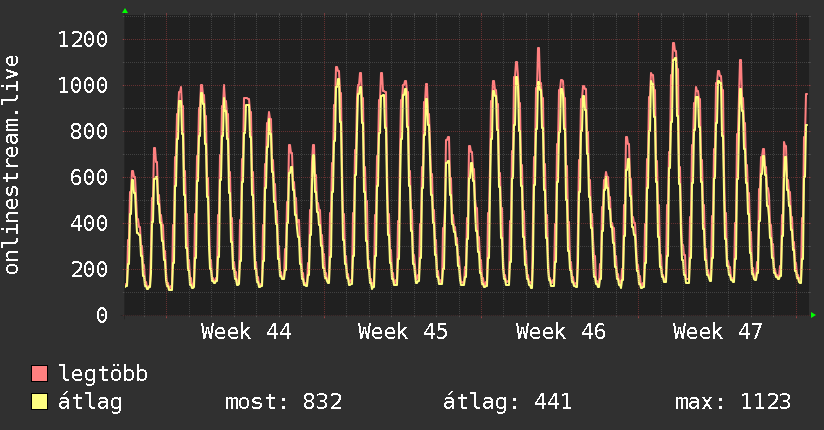Click the green arrow atop the y-axis

click(125, 11)
